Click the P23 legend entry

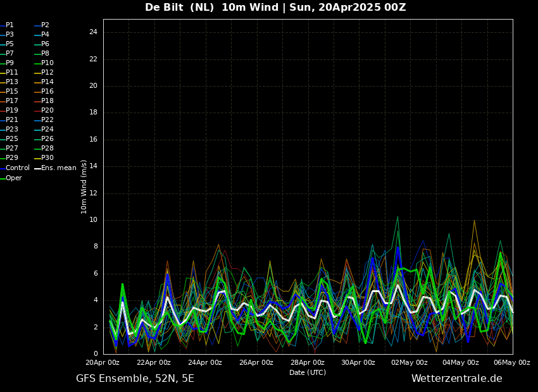[9, 130]
